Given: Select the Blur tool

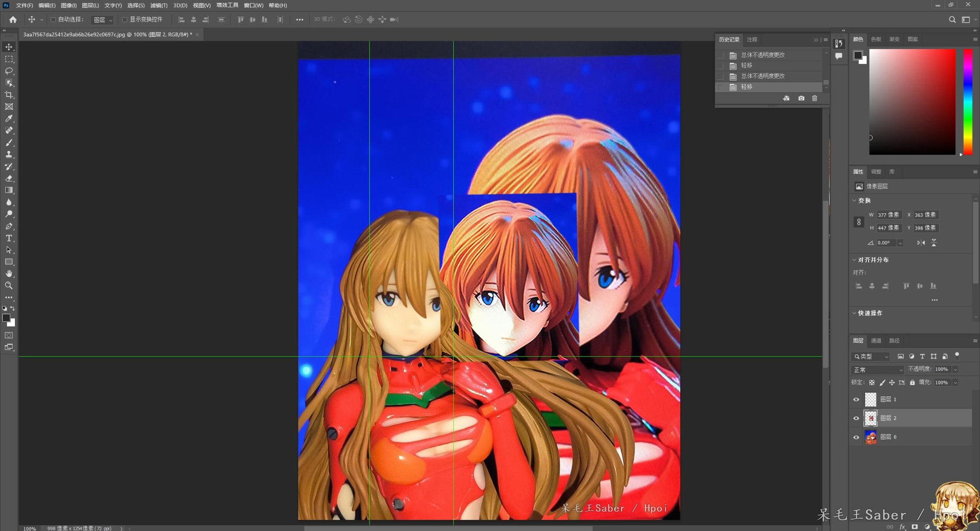Looking at the screenshot, I should click(x=9, y=202).
